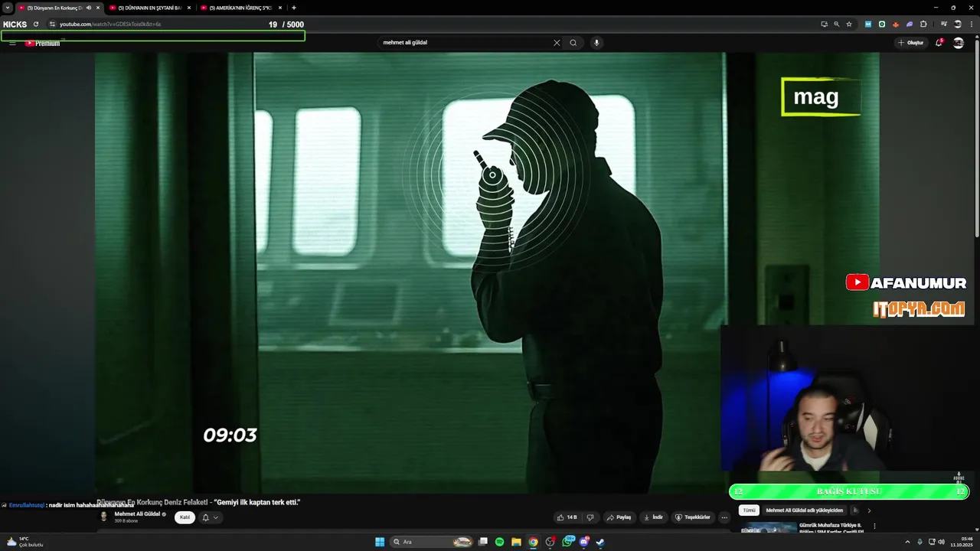This screenshot has height=551, width=980.
Task: Show next filter chips with right arrow
Action: [x=869, y=510]
